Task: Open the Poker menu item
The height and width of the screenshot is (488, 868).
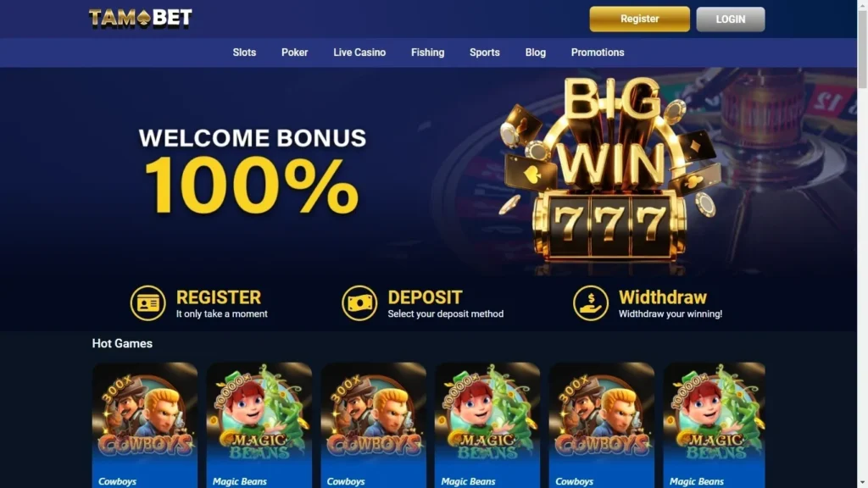Action: [x=294, y=53]
